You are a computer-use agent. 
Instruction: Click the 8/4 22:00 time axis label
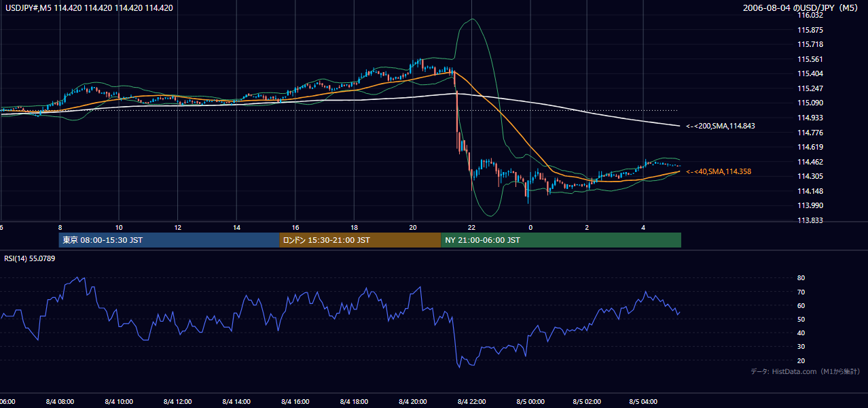472,401
